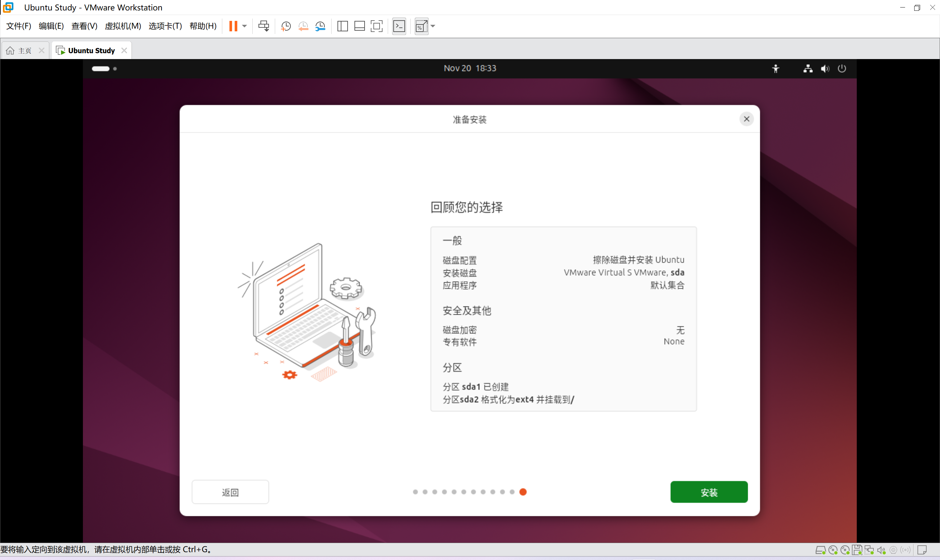Switch to the 主页 home tab
Screen dimensions: 940x560
(24, 51)
